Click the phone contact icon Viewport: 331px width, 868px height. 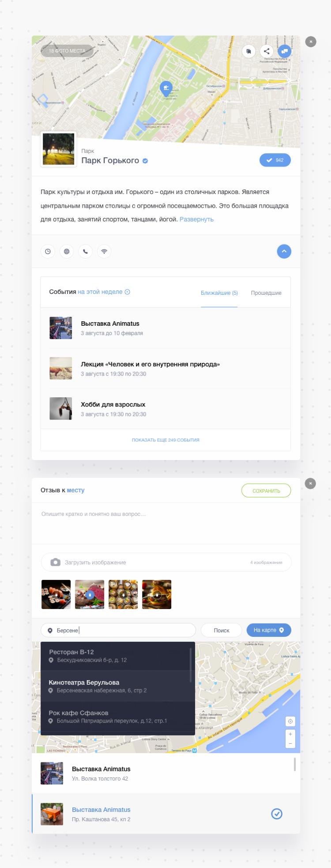click(x=86, y=251)
